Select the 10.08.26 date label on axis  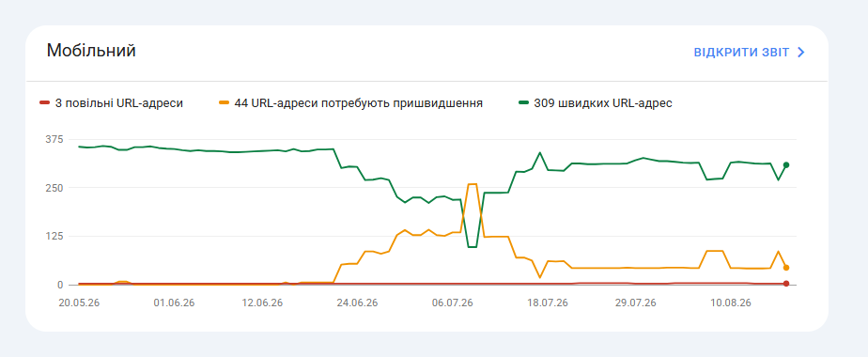pyautogui.click(x=731, y=303)
